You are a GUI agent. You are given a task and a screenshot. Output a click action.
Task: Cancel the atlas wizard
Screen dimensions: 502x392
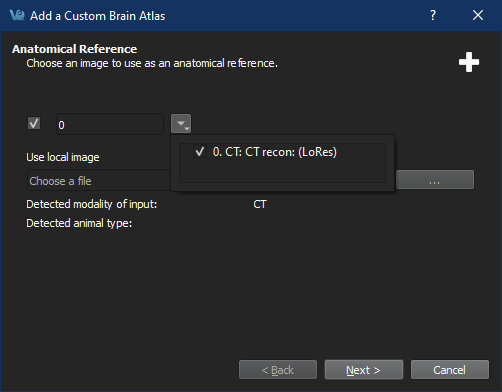click(x=450, y=369)
